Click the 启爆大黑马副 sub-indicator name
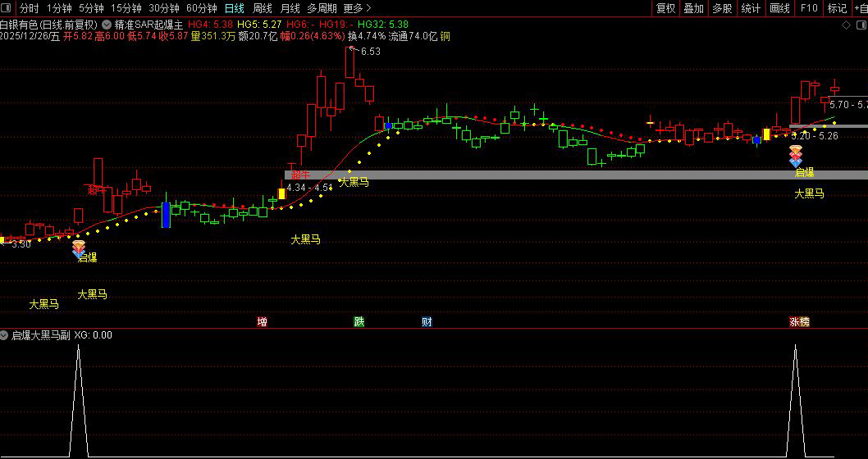Screen dimensions: 868x459 [x=41, y=335]
